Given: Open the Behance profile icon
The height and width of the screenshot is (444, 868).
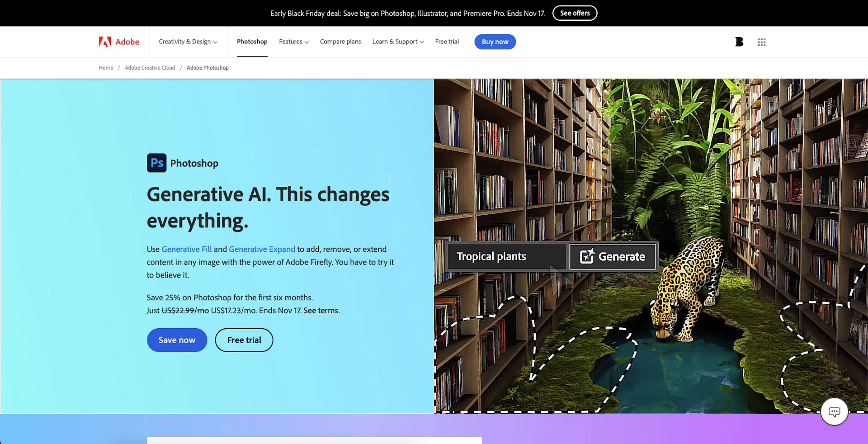Looking at the screenshot, I should coord(739,42).
